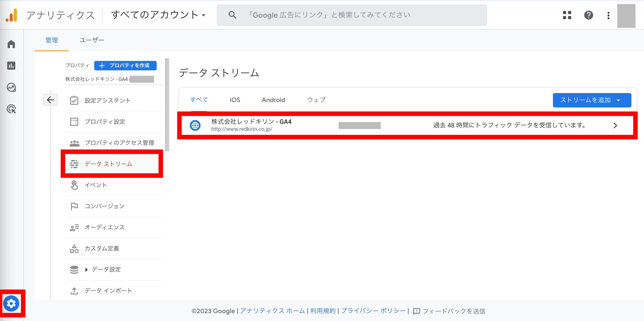Click the 設定アシスタント checkbox icon
Screen dimensions: 644x321
pyautogui.click(x=74, y=100)
